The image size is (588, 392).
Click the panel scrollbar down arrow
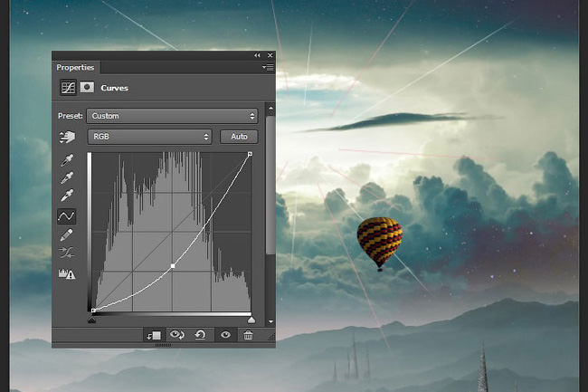point(270,322)
